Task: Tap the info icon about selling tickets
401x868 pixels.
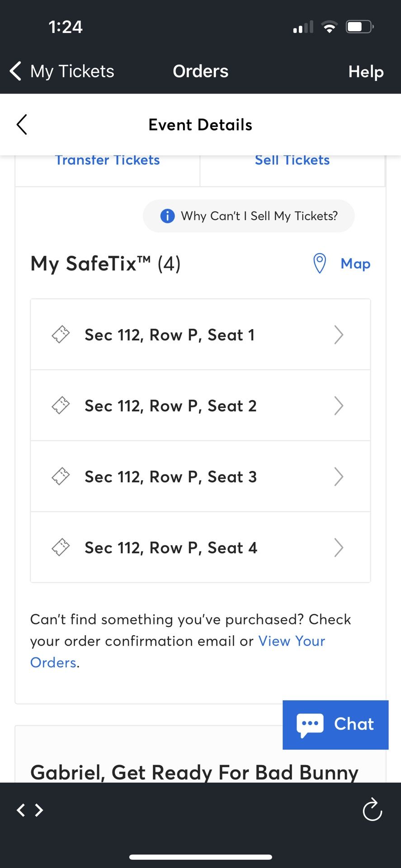Action: click(167, 216)
